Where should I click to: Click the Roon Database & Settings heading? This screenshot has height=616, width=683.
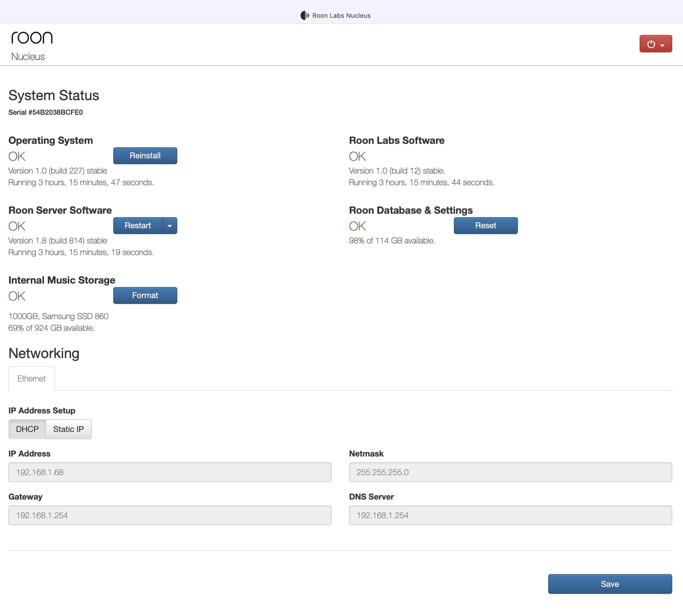[x=411, y=210]
